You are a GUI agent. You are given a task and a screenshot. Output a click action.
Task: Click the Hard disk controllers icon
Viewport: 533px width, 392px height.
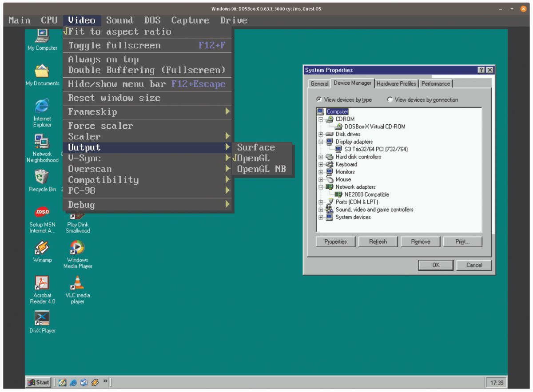pyautogui.click(x=330, y=157)
